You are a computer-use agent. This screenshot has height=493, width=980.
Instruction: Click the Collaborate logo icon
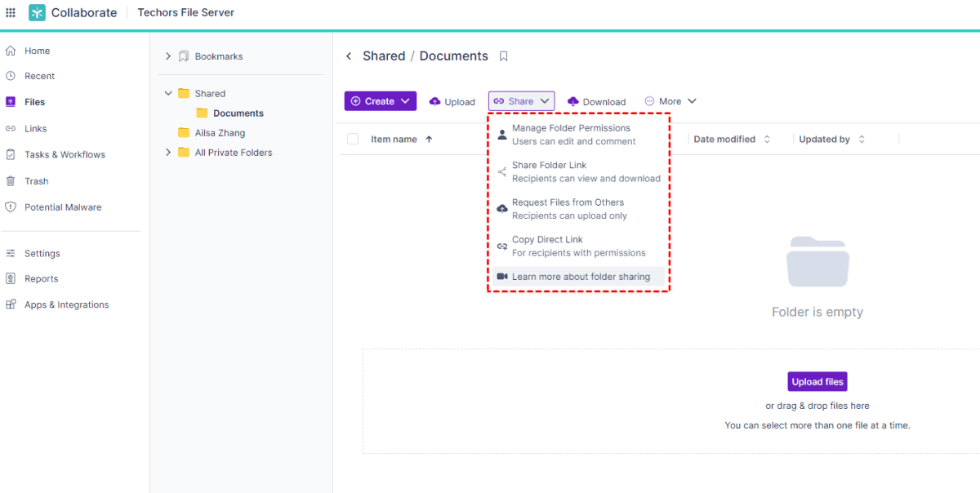(x=37, y=12)
